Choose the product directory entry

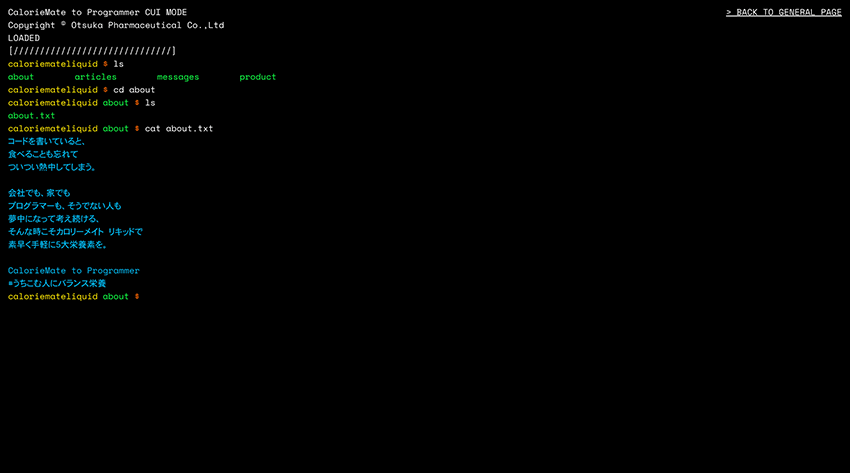click(257, 77)
